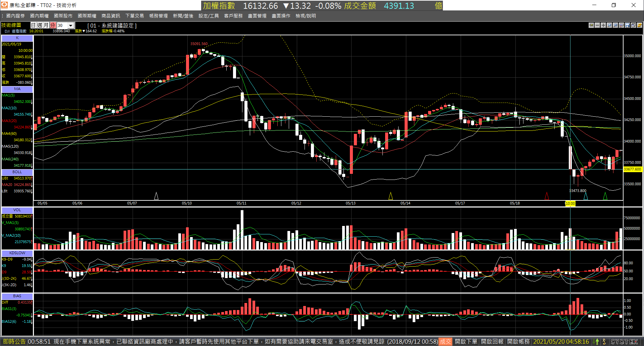Click 開啟下單 button

coord(466,341)
